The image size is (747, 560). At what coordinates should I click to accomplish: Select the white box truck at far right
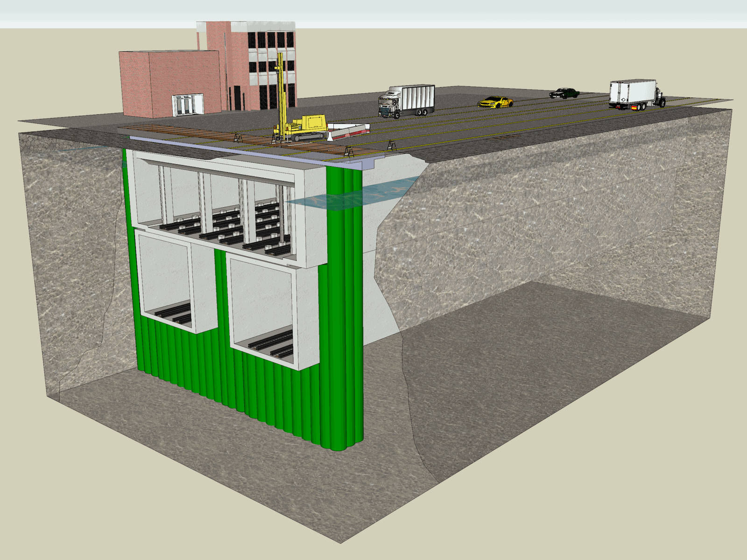tap(637, 95)
